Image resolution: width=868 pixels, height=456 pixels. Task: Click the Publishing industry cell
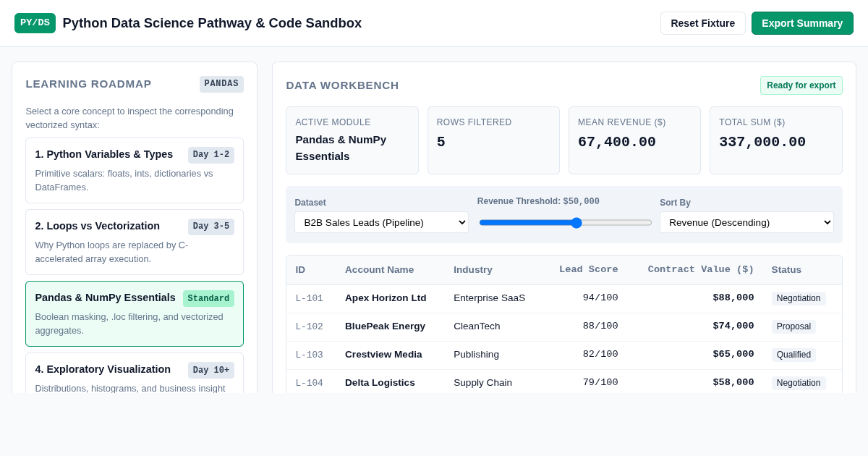tap(476, 354)
